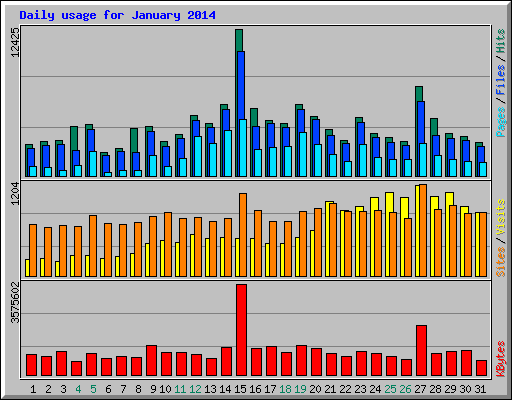Click day label 25 on the x-axis

[390, 389]
